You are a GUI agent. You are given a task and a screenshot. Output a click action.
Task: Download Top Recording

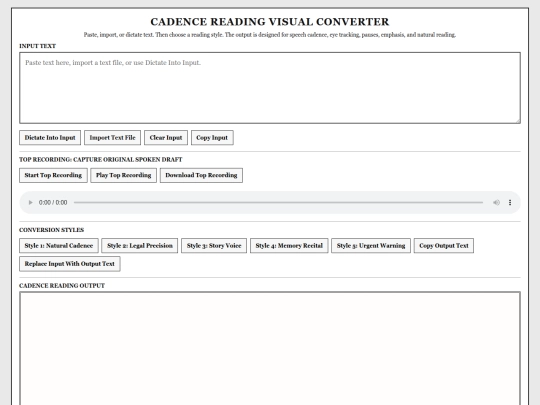point(201,175)
